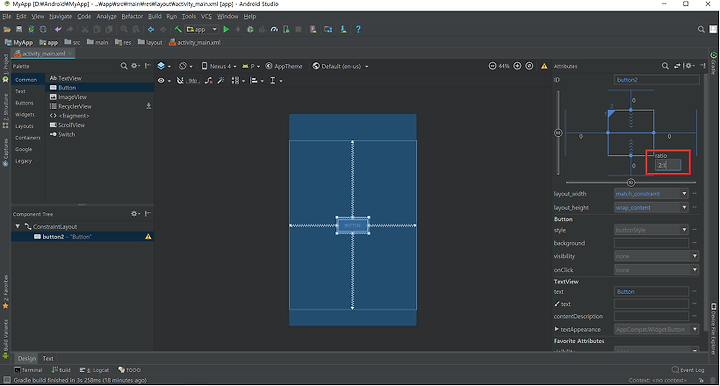Select the Layouts palette category
720x386 pixels.
pos(24,126)
